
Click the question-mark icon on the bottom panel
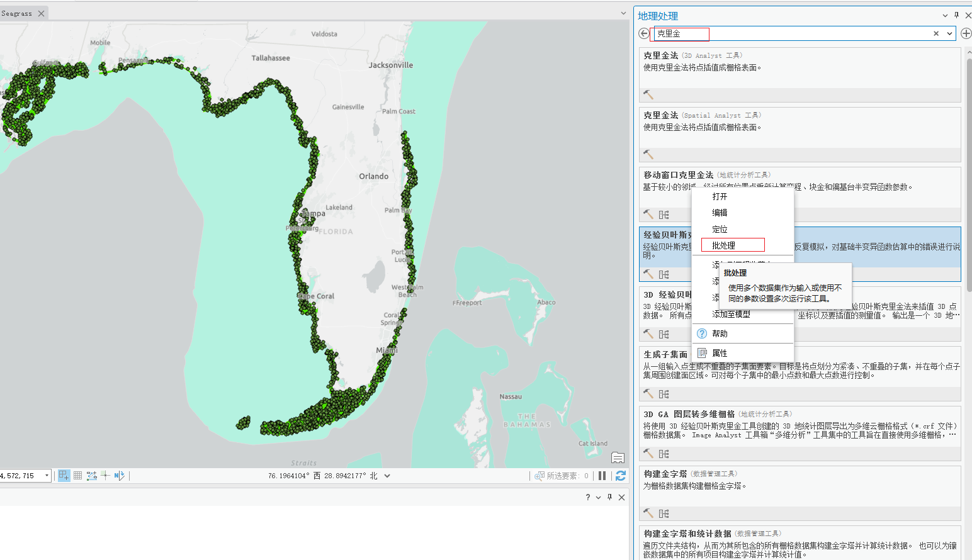click(x=587, y=497)
